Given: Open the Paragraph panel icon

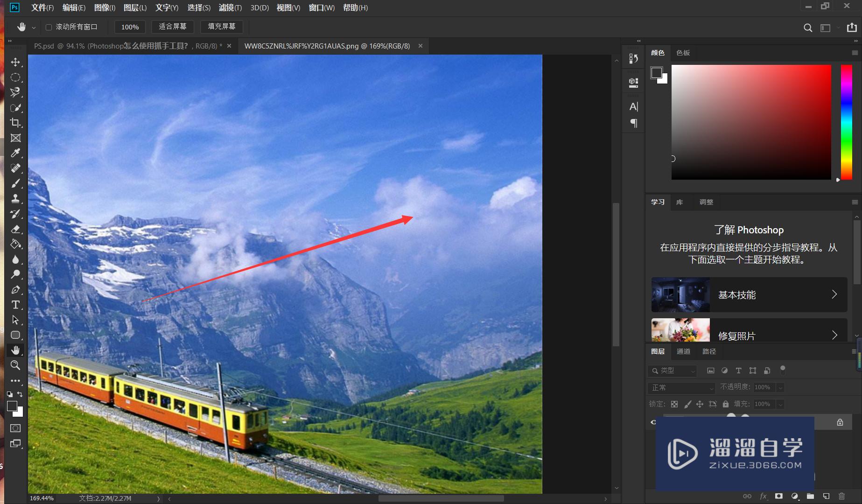Looking at the screenshot, I should pos(633,123).
